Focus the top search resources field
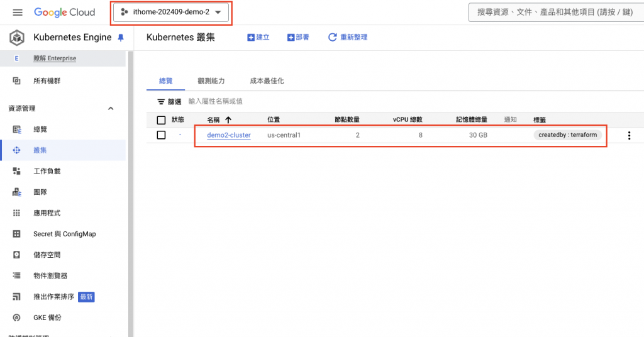 (x=556, y=13)
